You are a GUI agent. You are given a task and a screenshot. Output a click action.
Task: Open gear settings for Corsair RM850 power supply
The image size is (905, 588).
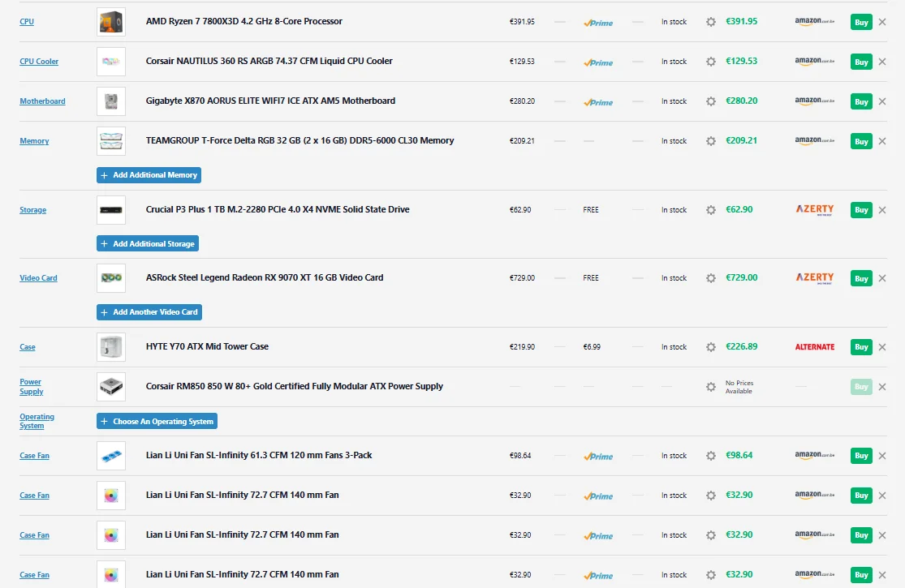[711, 387]
